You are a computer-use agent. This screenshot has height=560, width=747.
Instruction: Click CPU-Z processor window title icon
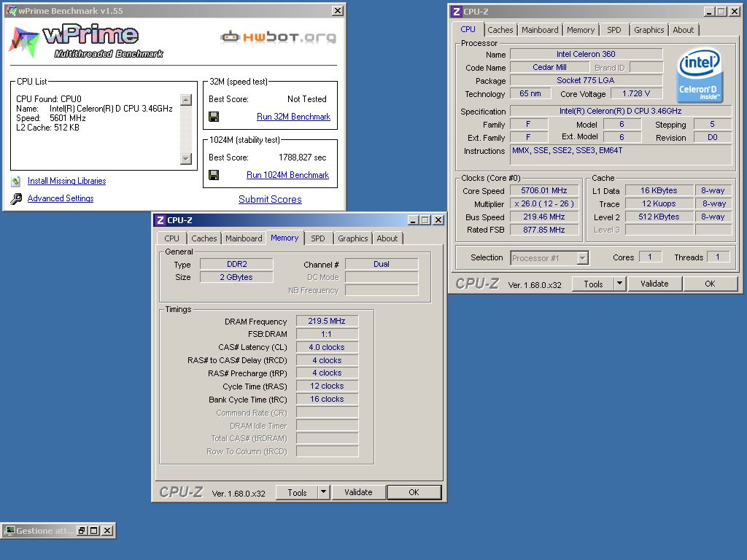coord(457,12)
